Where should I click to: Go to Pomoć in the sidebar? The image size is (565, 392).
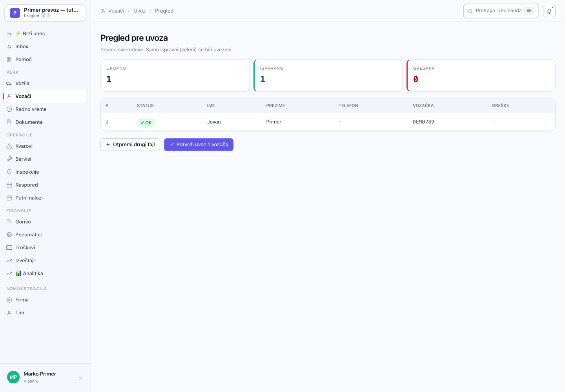tap(45, 60)
